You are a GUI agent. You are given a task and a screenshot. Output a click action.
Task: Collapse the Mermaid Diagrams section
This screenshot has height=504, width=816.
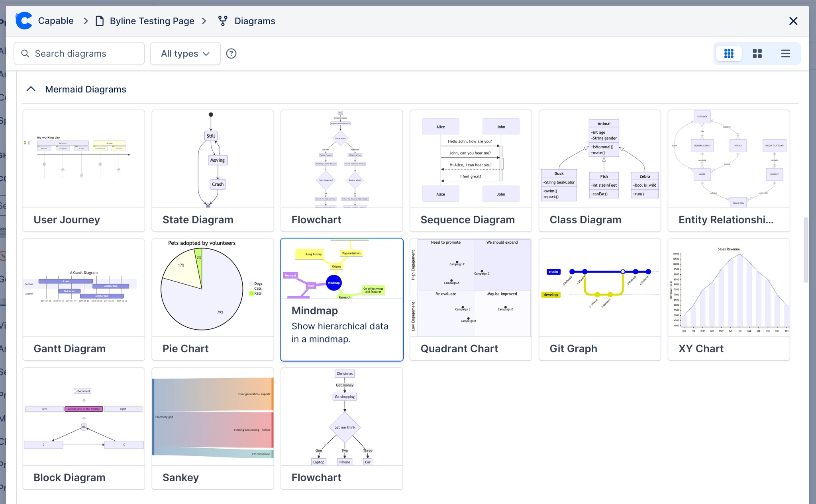[31, 89]
